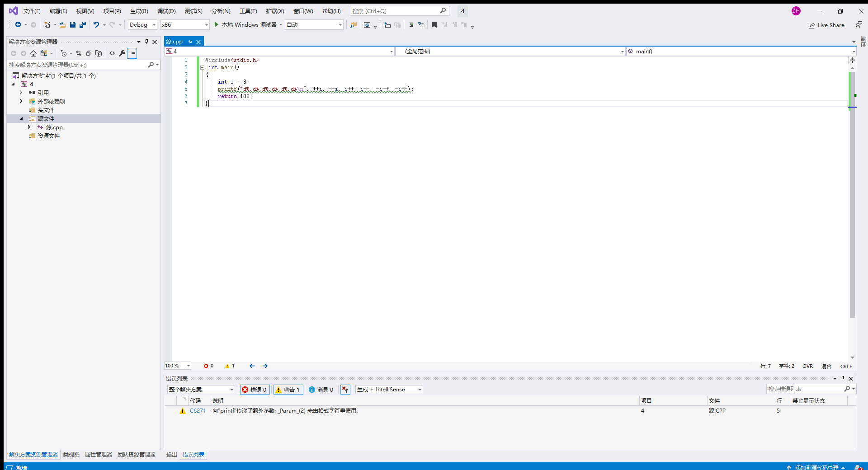This screenshot has height=470, width=868.
Task: Expand the 外部依赖项 node
Action: (x=21, y=101)
